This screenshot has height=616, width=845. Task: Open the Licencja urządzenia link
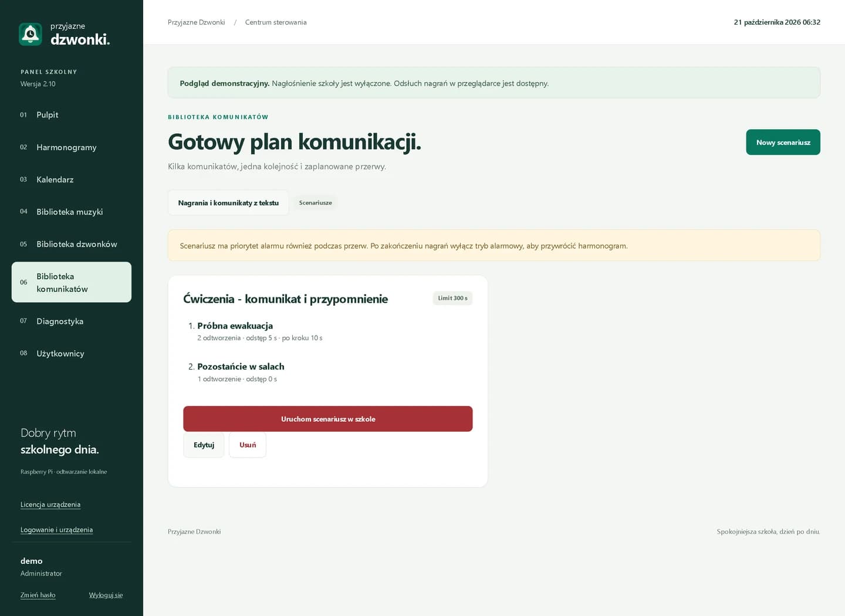coord(50,505)
